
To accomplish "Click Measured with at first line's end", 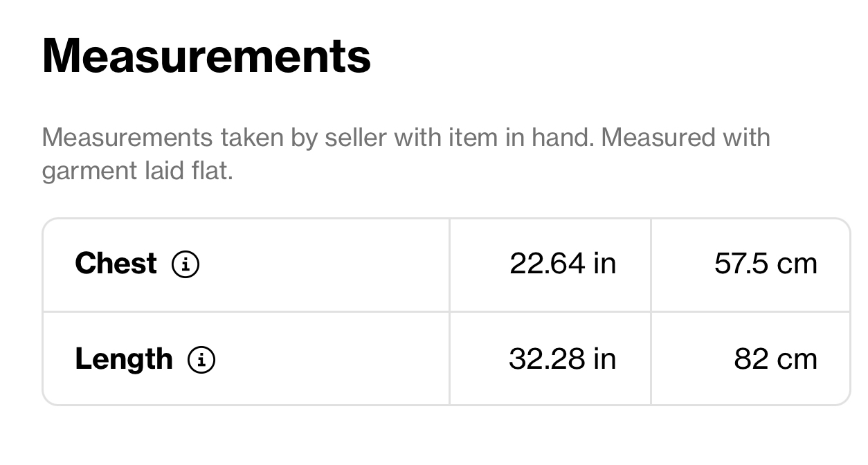I will pos(685,138).
